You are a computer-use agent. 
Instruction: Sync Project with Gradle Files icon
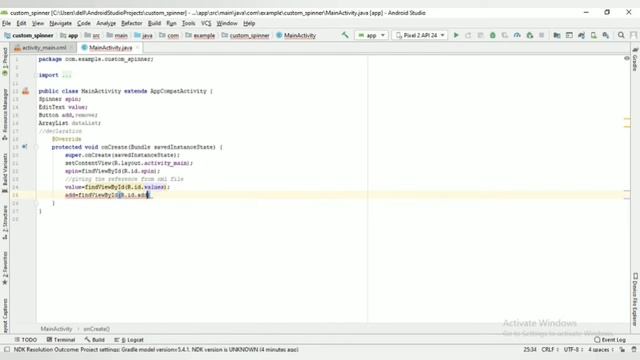coord(581,36)
